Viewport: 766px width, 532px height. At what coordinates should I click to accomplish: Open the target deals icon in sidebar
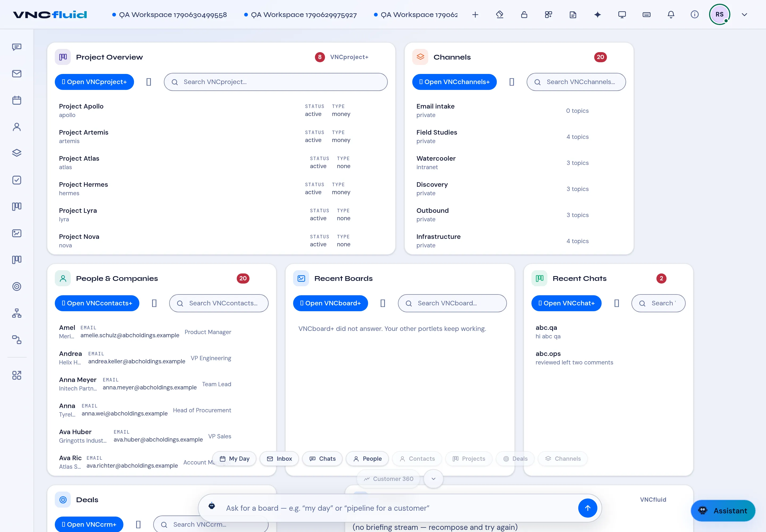point(17,287)
